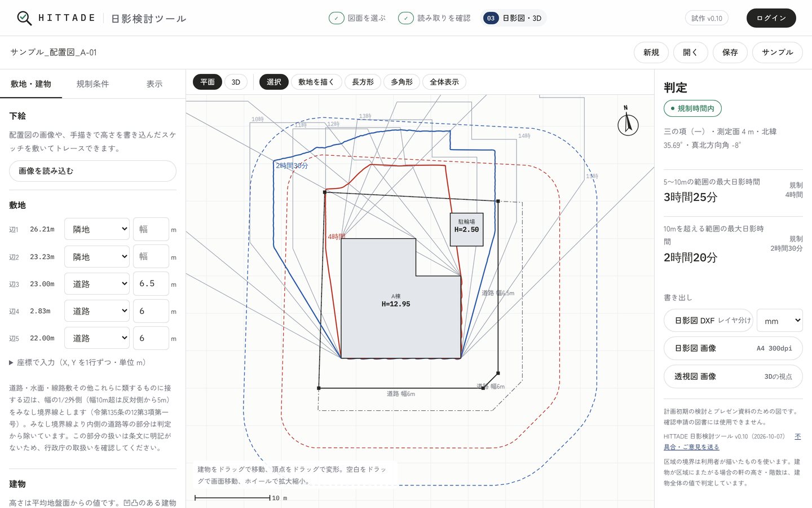
Task: Click the 保存 button
Action: tap(730, 52)
